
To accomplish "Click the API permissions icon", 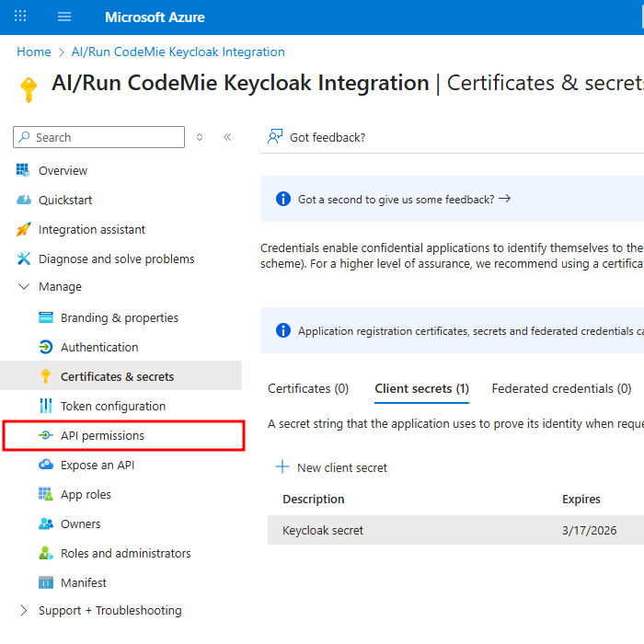I will point(46,435).
